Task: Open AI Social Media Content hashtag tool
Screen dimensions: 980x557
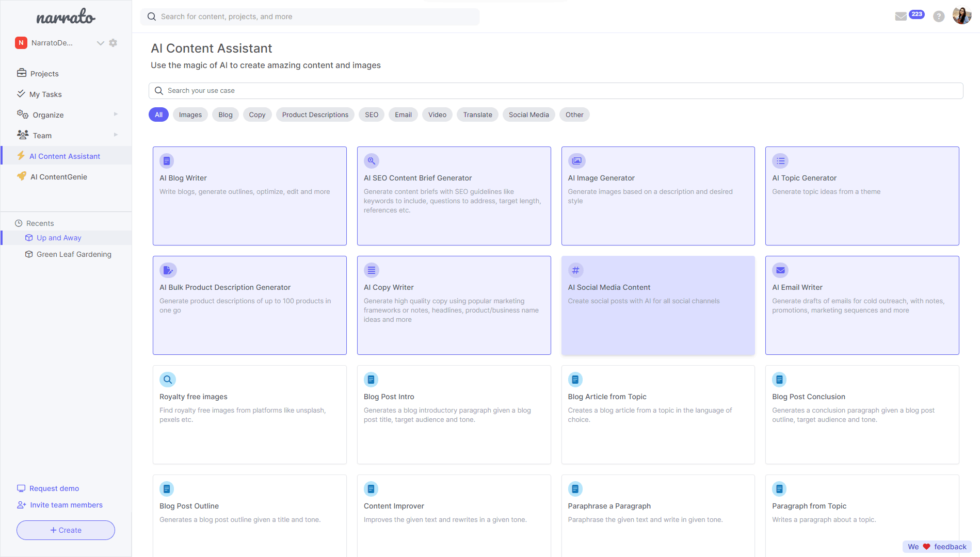Action: 575,270
